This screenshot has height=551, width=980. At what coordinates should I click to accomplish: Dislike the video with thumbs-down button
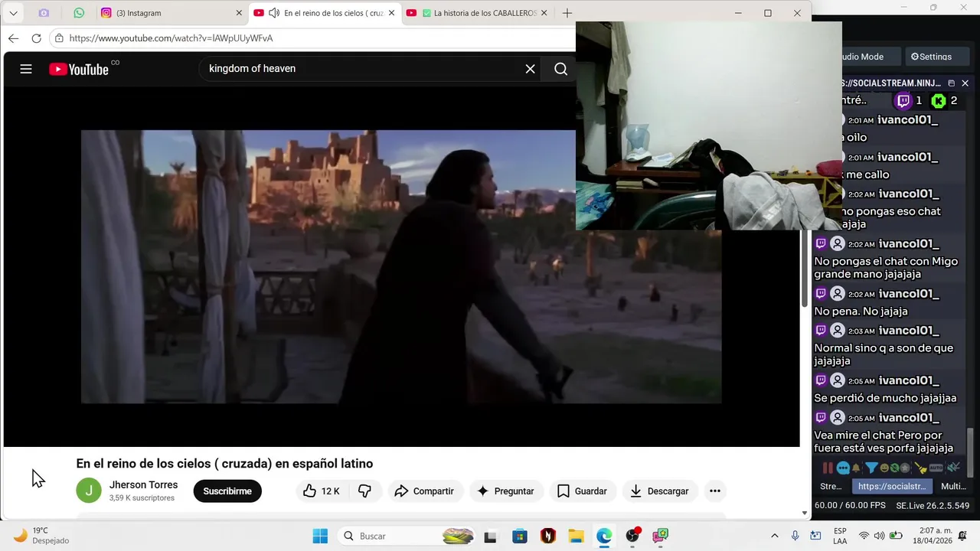365,491
